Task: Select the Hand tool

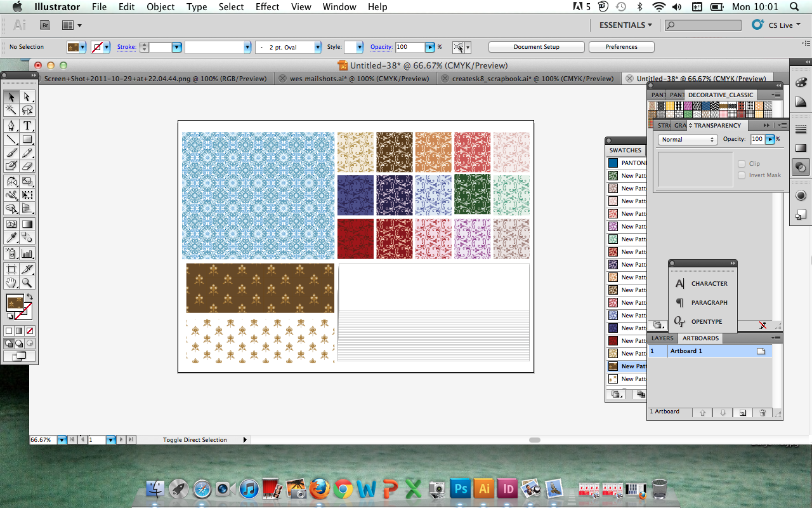Action: (11, 283)
